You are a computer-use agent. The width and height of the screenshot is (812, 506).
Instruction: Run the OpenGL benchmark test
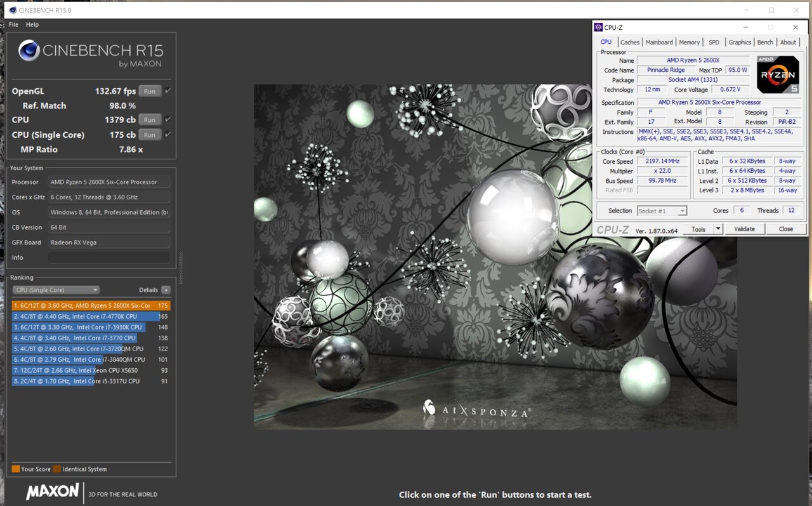(x=150, y=91)
